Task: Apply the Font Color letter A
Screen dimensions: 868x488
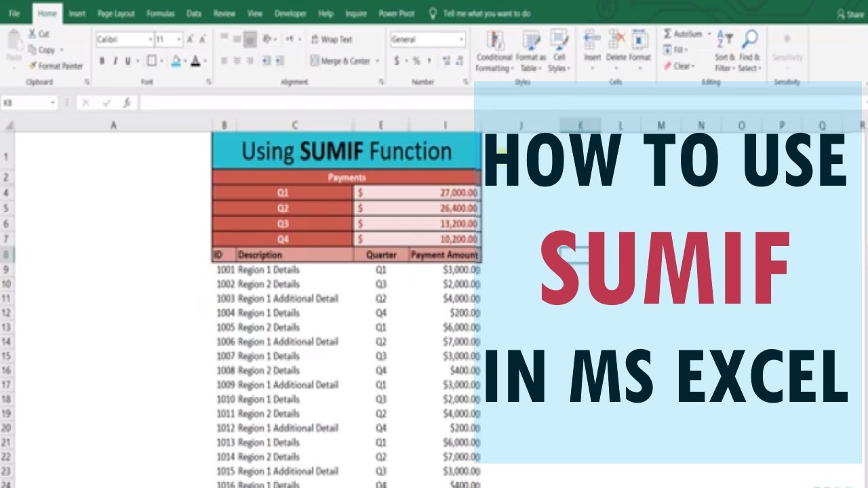Action: click(195, 61)
